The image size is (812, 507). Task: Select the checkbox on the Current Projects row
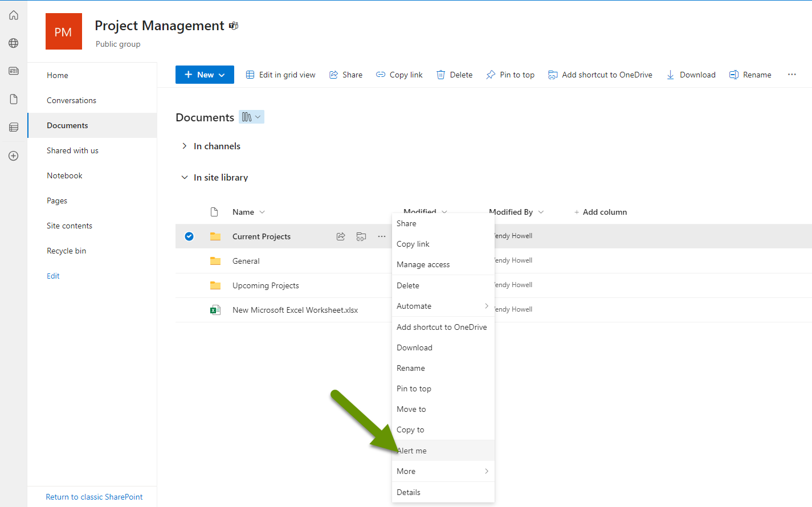pos(189,236)
